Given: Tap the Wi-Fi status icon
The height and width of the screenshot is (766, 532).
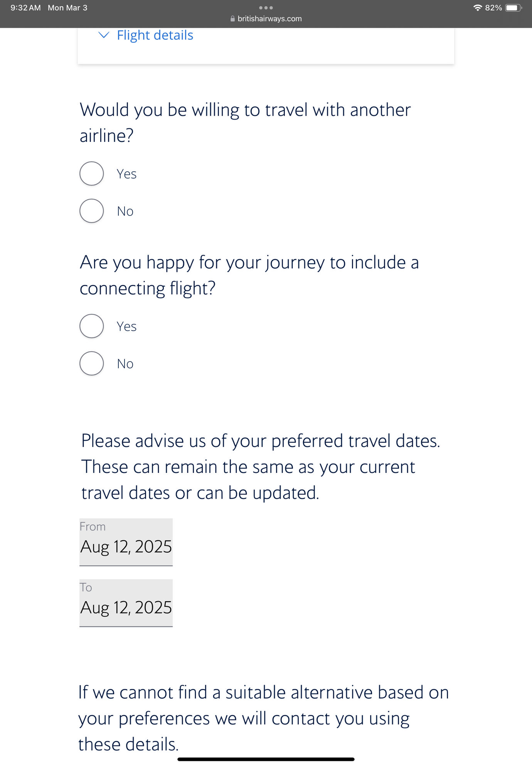Looking at the screenshot, I should (478, 8).
